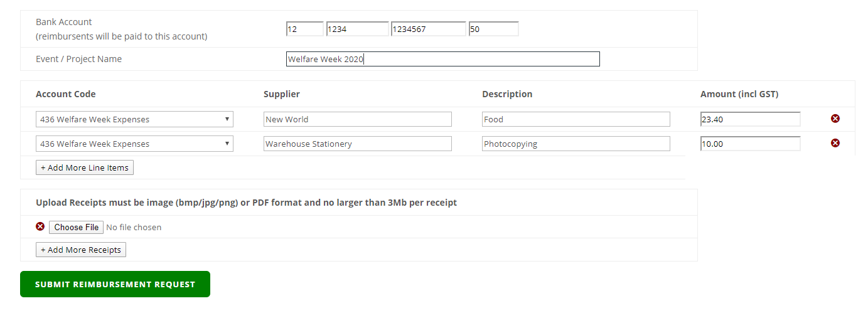
Task: Click bank branch field containing 1234
Action: 357,29
